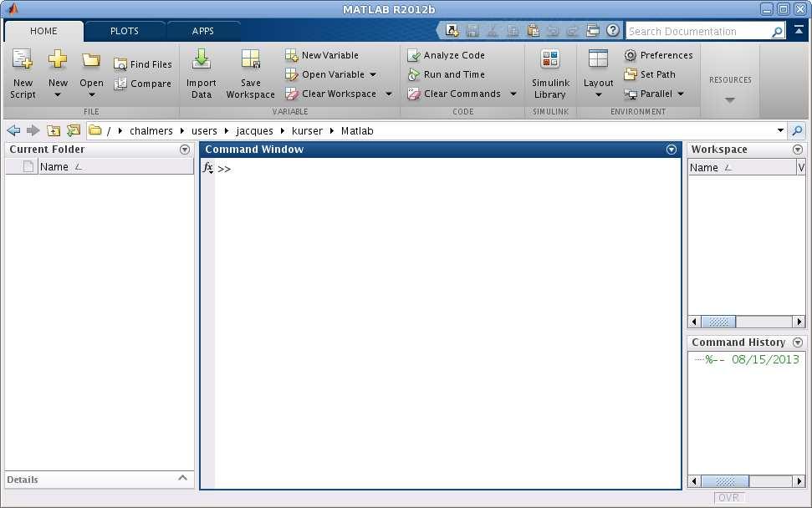Expand Open Variable dropdown arrow

(373, 74)
